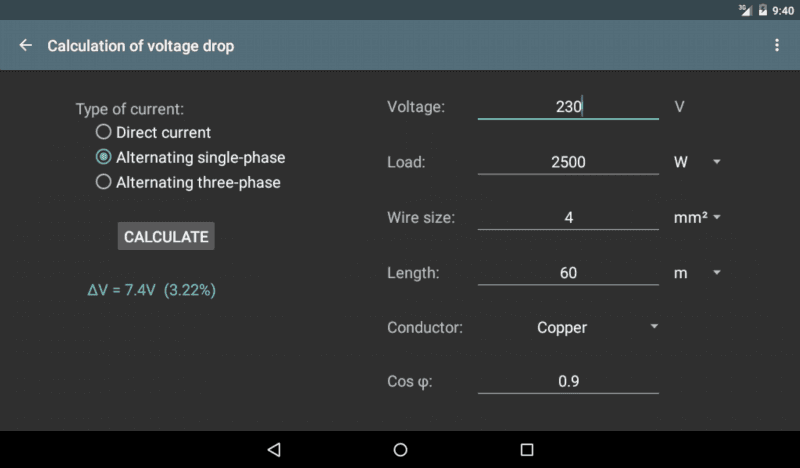Tap the battery icon in status bar
This screenshot has height=468, width=800.
pyautogui.click(x=763, y=10)
